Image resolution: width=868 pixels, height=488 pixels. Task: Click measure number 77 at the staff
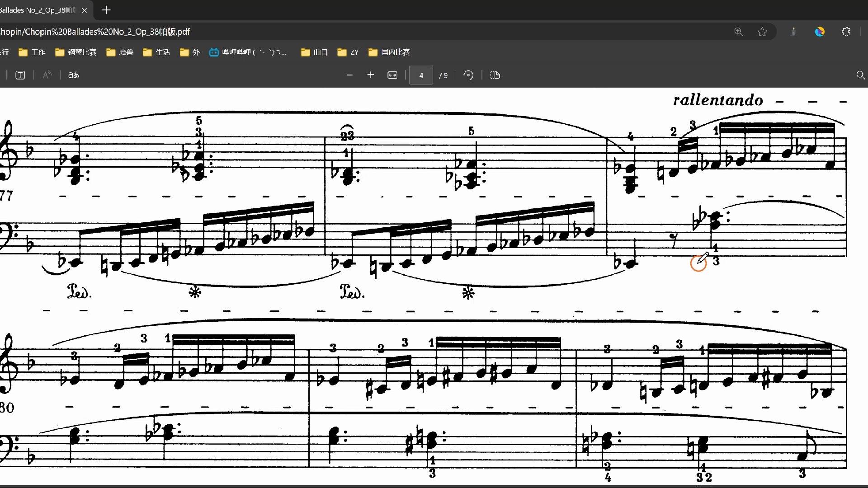tap(6, 196)
